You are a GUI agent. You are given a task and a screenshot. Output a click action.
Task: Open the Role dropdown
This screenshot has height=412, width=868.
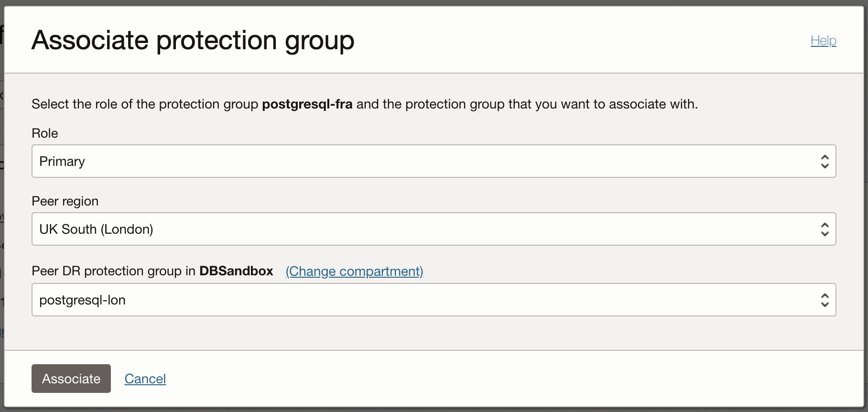pyautogui.click(x=433, y=161)
